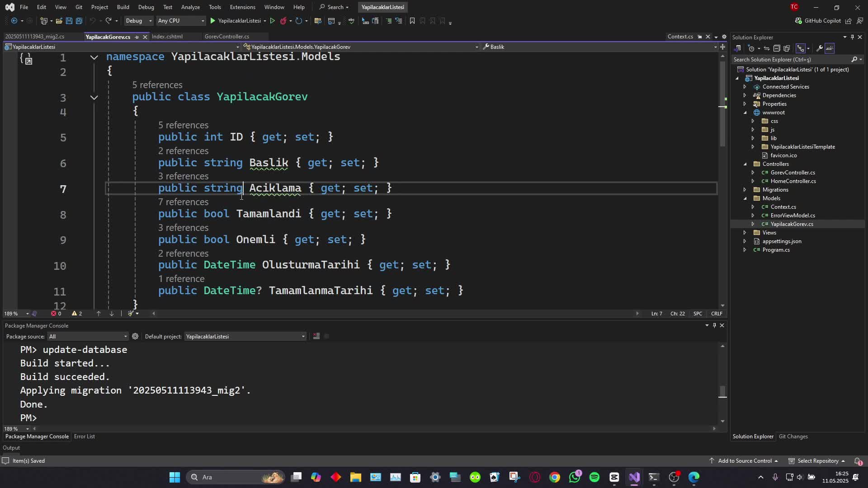The image size is (868, 488).
Task: Click Select Repository button
Action: coord(817,461)
